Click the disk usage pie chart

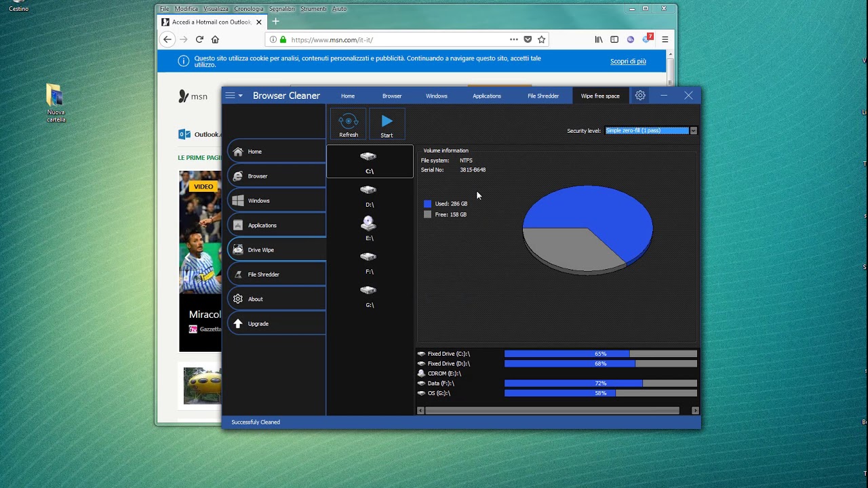(x=587, y=230)
